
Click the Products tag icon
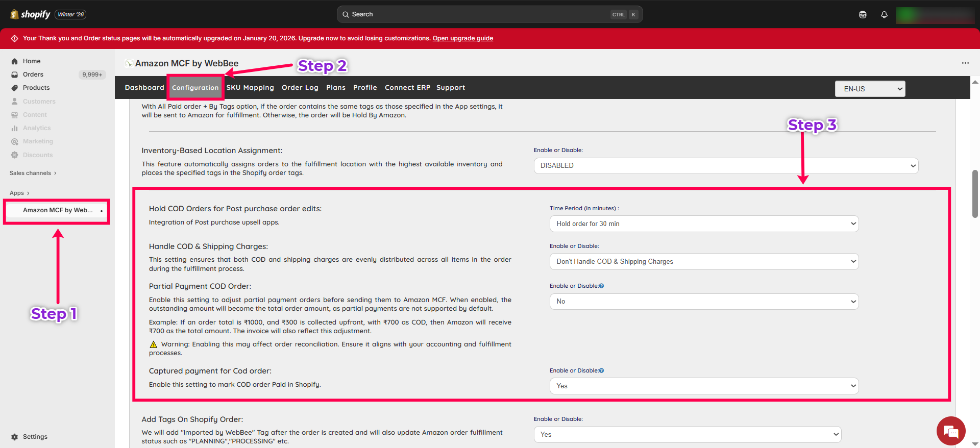(15, 88)
